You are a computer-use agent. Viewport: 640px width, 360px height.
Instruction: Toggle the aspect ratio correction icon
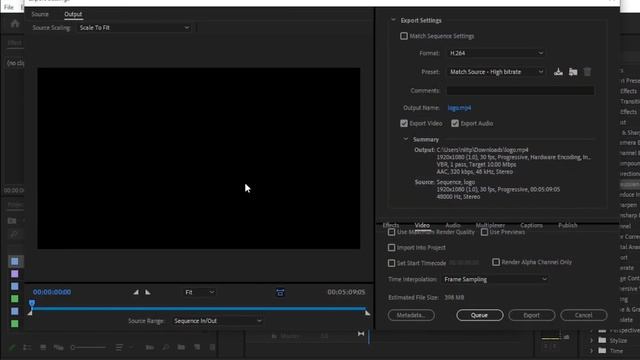pyautogui.click(x=280, y=292)
